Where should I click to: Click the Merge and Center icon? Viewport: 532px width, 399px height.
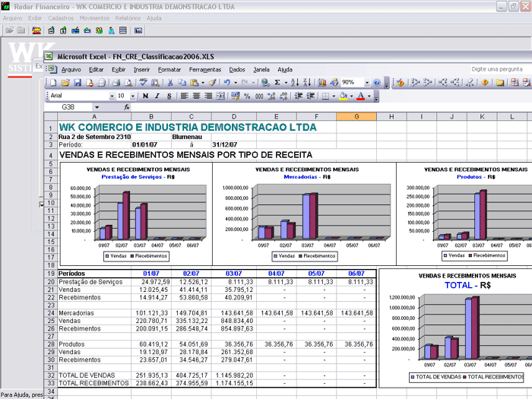tap(221, 97)
